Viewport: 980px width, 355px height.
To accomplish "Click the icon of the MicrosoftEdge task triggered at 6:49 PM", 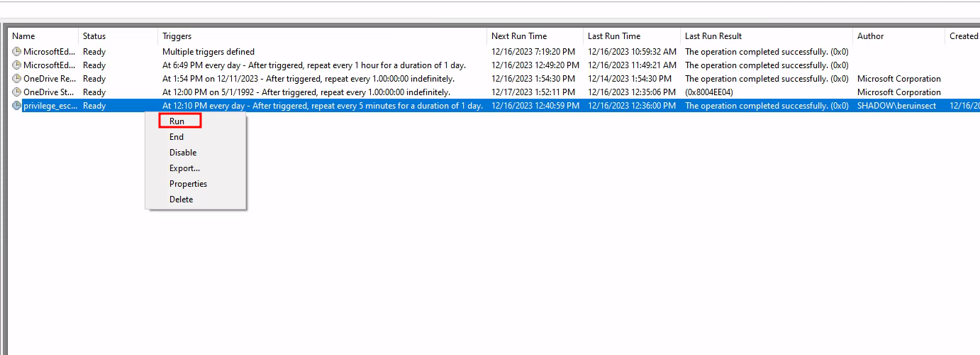I will (x=17, y=65).
